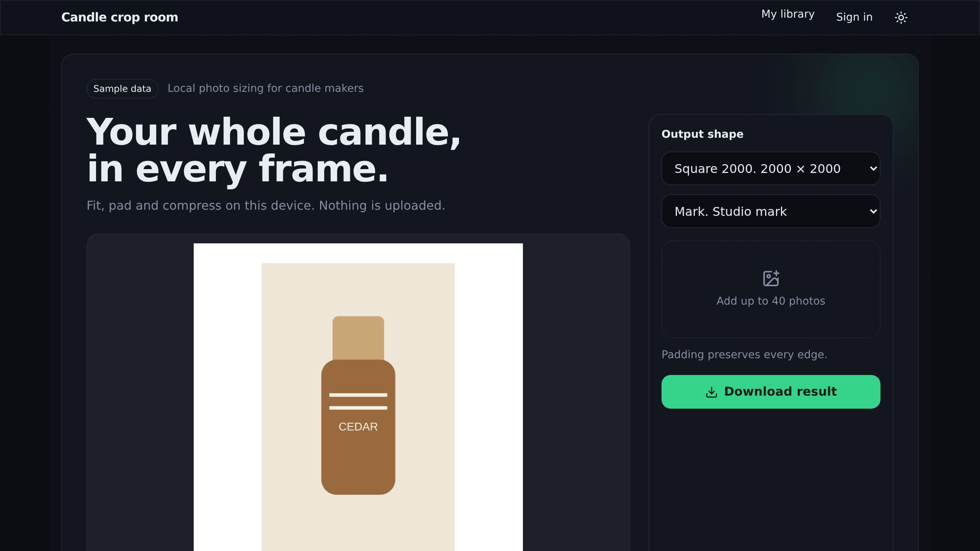This screenshot has height=551, width=980.
Task: Click the Sample data badge
Action: click(x=122, y=89)
